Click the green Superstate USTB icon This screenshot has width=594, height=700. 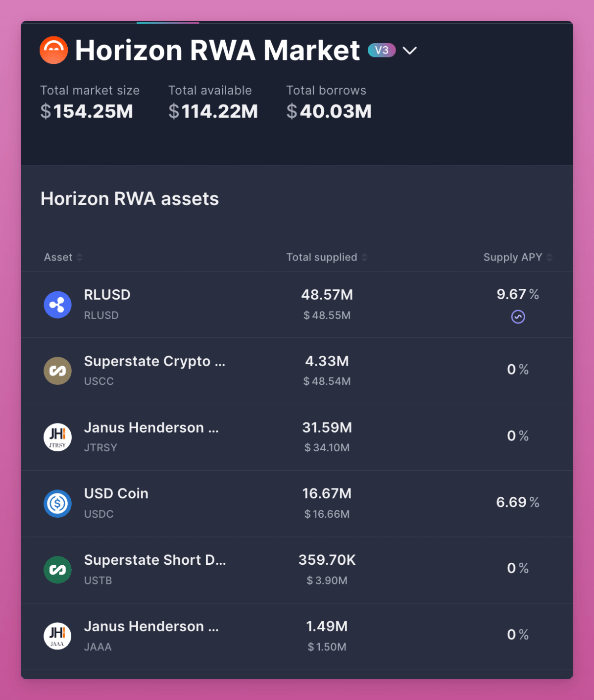coord(57,570)
